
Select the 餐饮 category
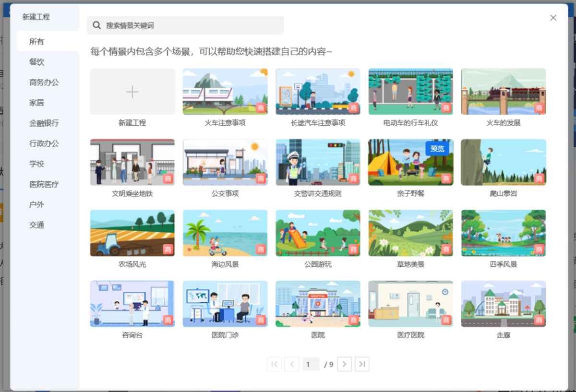coord(37,62)
